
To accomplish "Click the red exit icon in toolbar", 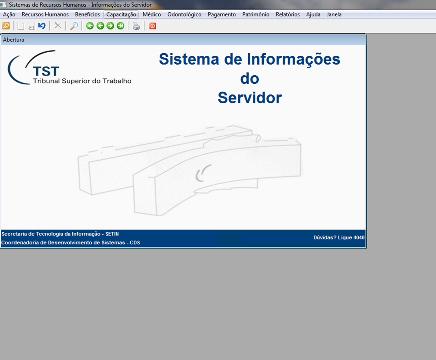I will click(x=153, y=26).
